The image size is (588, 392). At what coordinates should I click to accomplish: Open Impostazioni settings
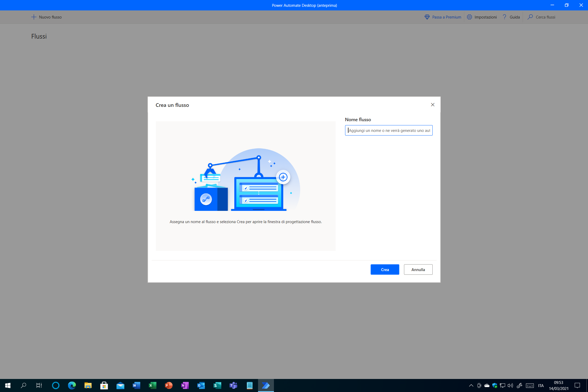tap(482, 17)
